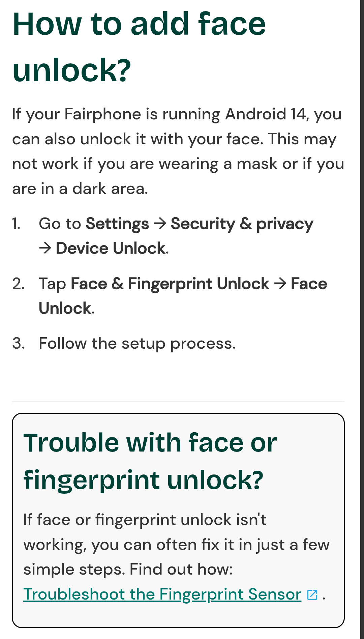Viewport: 364px width, 639px height.
Task: Click the Android 14 intro paragraph
Action: pyautogui.click(x=178, y=151)
